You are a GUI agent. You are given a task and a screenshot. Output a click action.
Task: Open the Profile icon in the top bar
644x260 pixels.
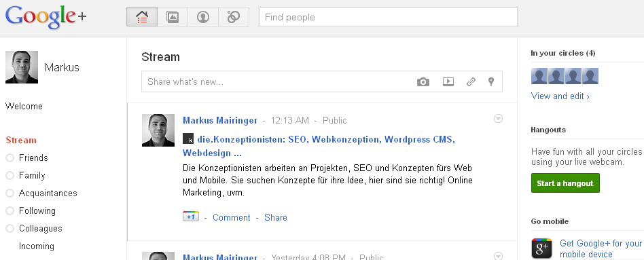[x=203, y=17]
